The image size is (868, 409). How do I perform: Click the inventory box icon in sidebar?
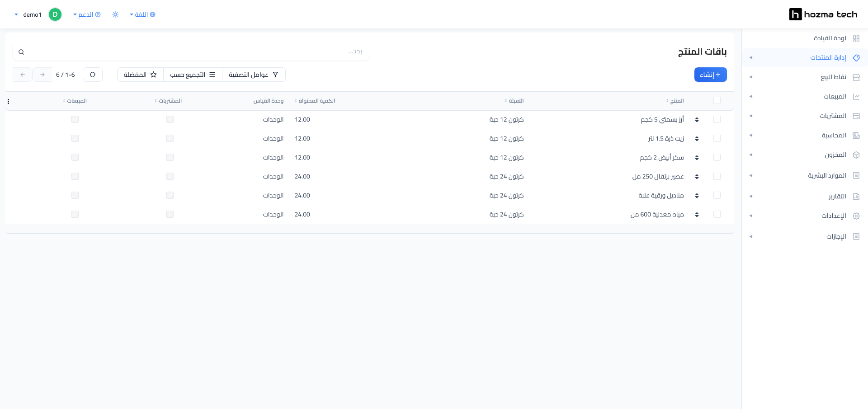[856, 155]
